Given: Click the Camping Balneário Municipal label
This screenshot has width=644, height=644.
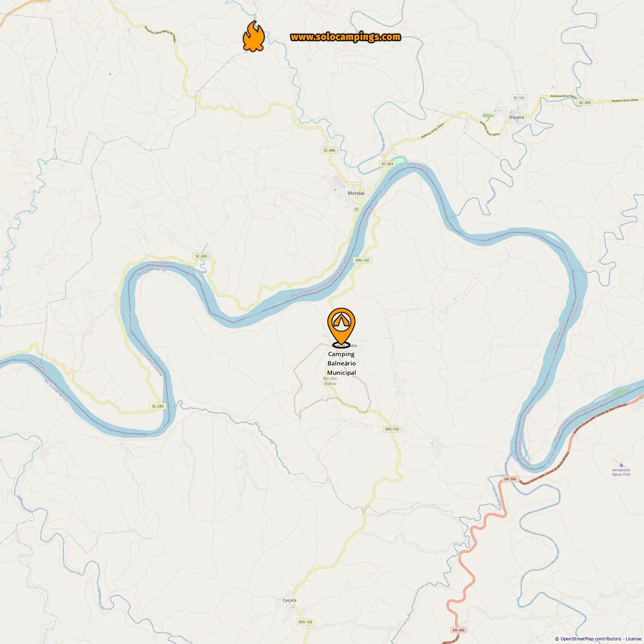Looking at the screenshot, I should click(341, 363).
